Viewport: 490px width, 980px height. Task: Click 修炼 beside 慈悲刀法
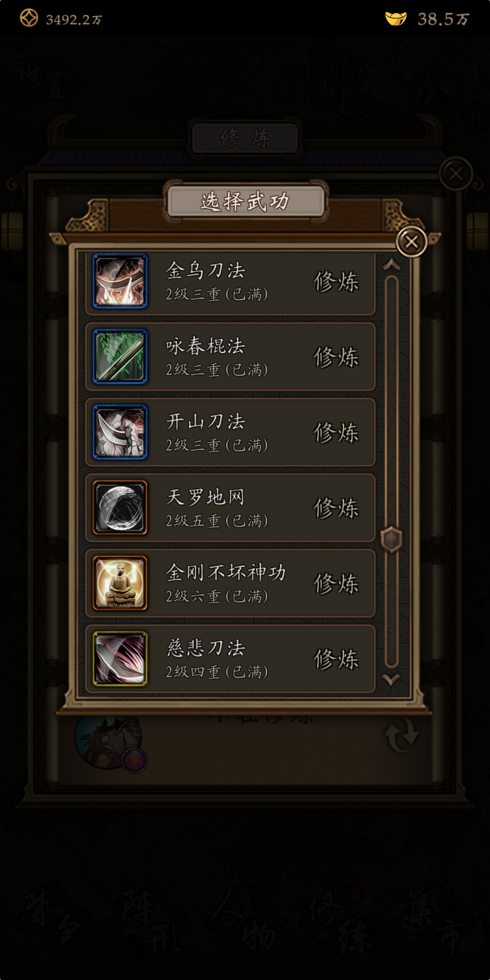(336, 659)
